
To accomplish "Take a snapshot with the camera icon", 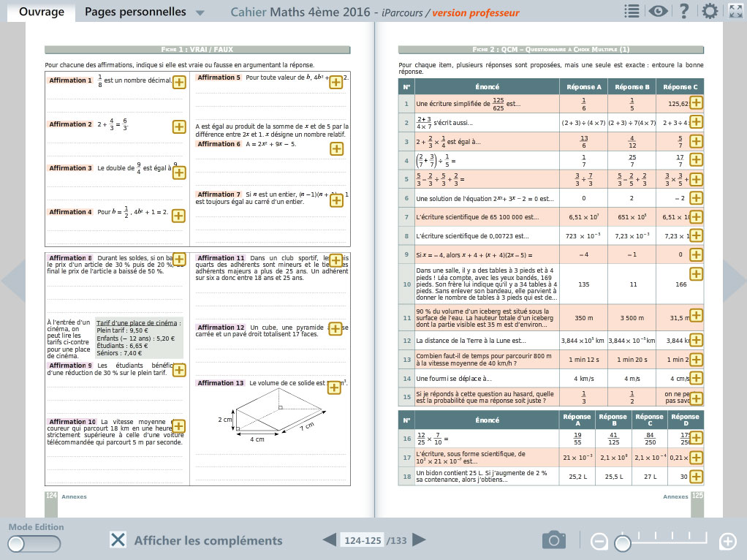I will (553, 540).
